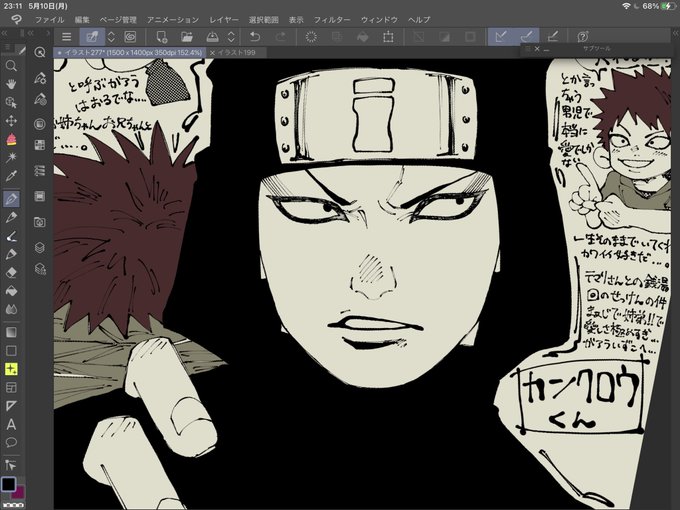680x510 pixels.
Task: Select the Blend tool
Action: pyautogui.click(x=11, y=309)
